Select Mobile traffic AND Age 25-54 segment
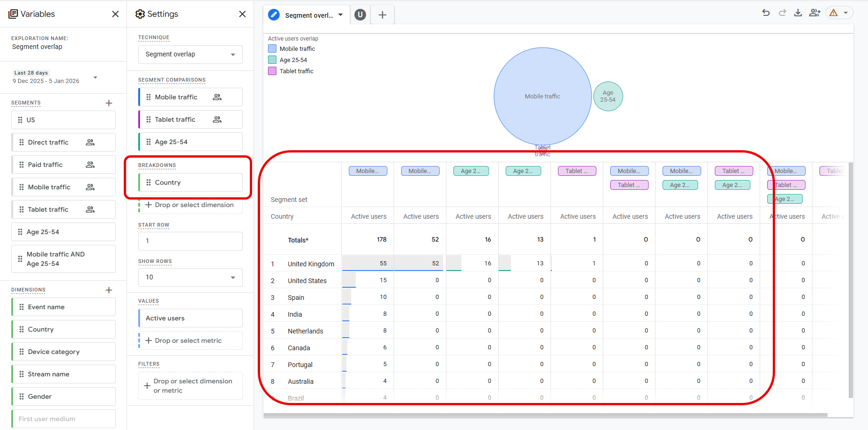This screenshot has height=430, width=868. [64, 259]
